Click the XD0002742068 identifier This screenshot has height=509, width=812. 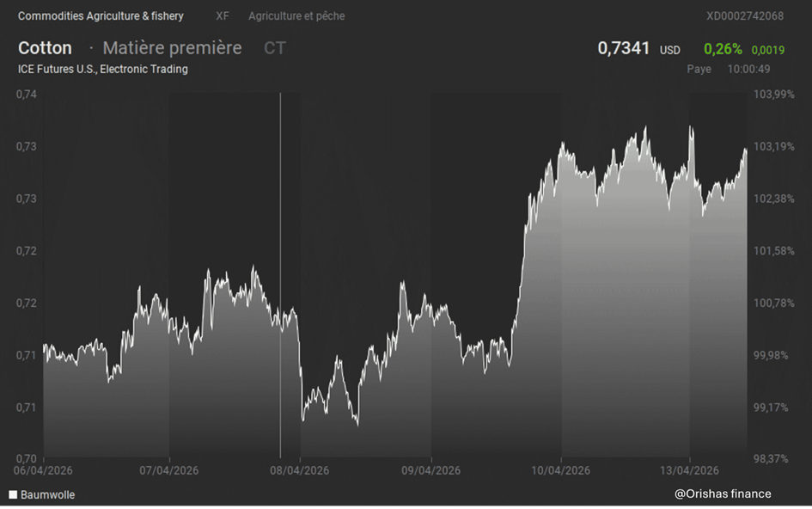744,16
